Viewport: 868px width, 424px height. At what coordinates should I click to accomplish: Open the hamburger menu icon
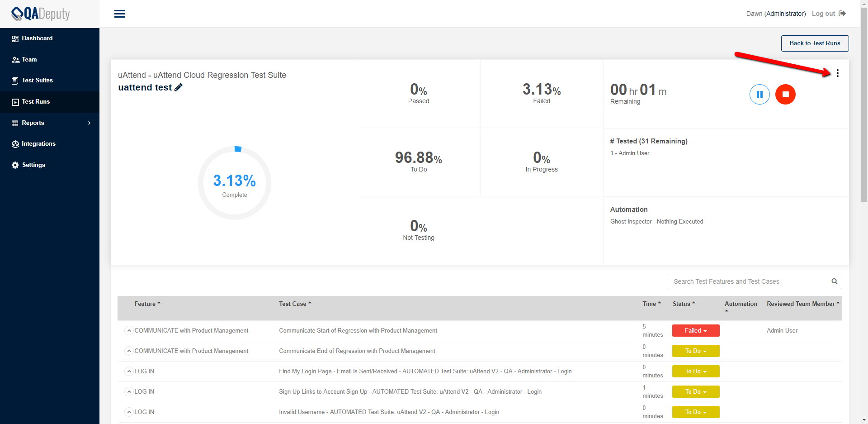click(120, 14)
